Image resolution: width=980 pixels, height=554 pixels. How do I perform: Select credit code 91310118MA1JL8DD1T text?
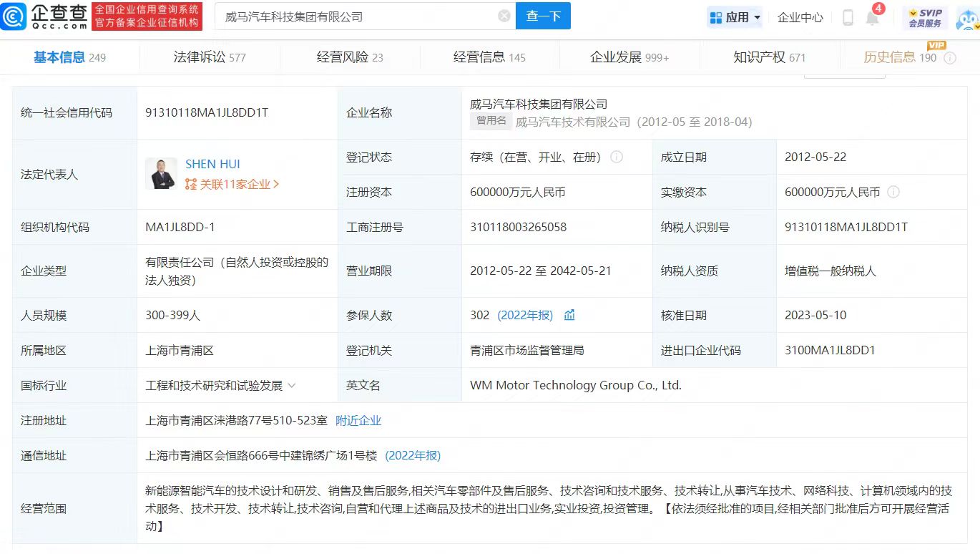pyautogui.click(x=207, y=112)
